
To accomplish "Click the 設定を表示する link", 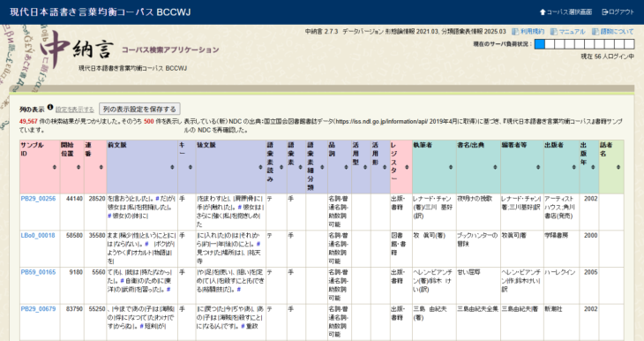I will point(75,110).
